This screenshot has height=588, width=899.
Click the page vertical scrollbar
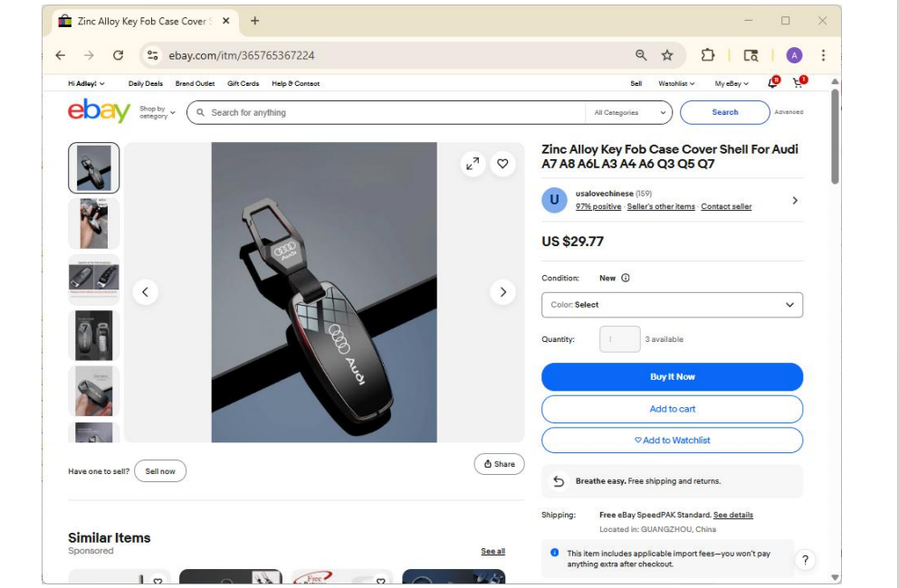pyautogui.click(x=835, y=137)
